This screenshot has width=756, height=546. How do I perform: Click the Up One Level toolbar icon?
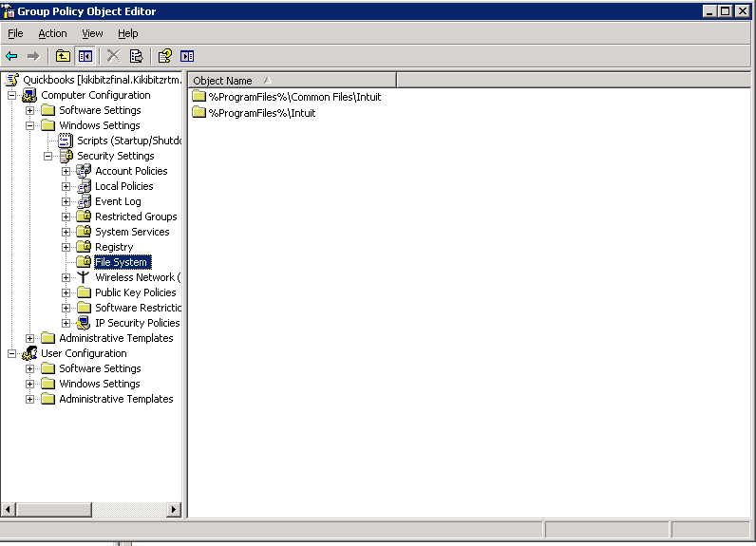click(x=63, y=56)
